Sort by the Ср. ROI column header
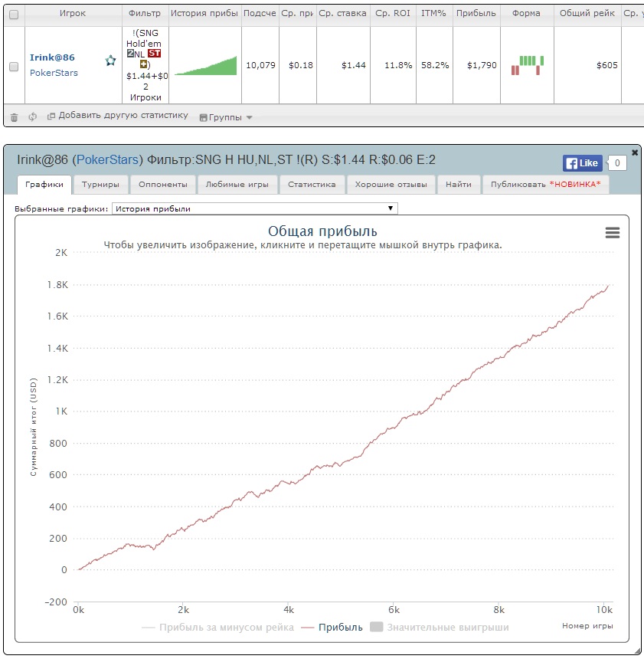644x659 pixels. point(393,14)
